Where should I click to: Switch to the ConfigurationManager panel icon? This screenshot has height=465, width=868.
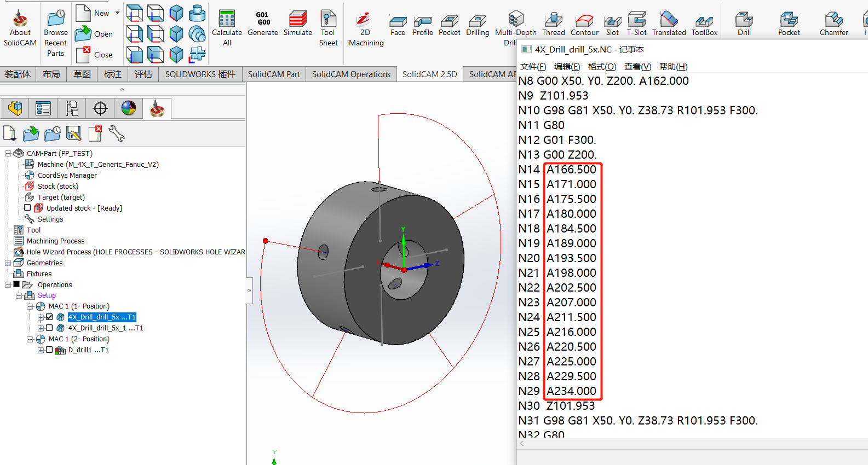[x=72, y=108]
